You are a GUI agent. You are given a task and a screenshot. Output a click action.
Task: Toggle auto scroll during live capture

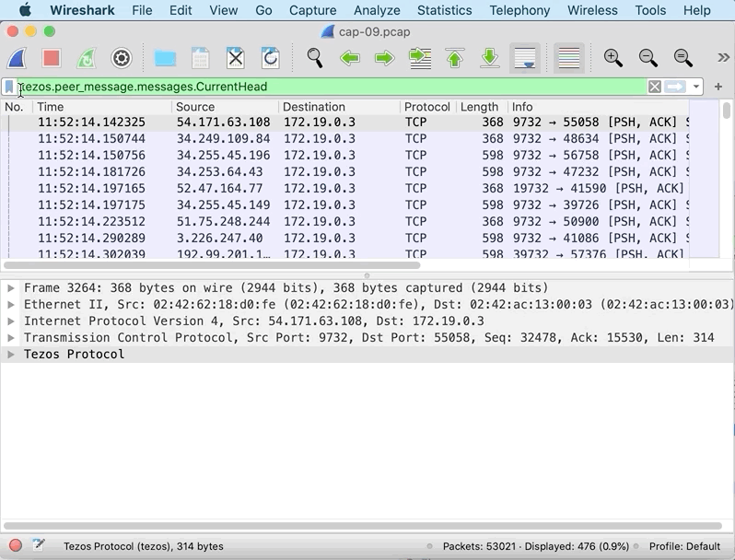pyautogui.click(x=525, y=59)
